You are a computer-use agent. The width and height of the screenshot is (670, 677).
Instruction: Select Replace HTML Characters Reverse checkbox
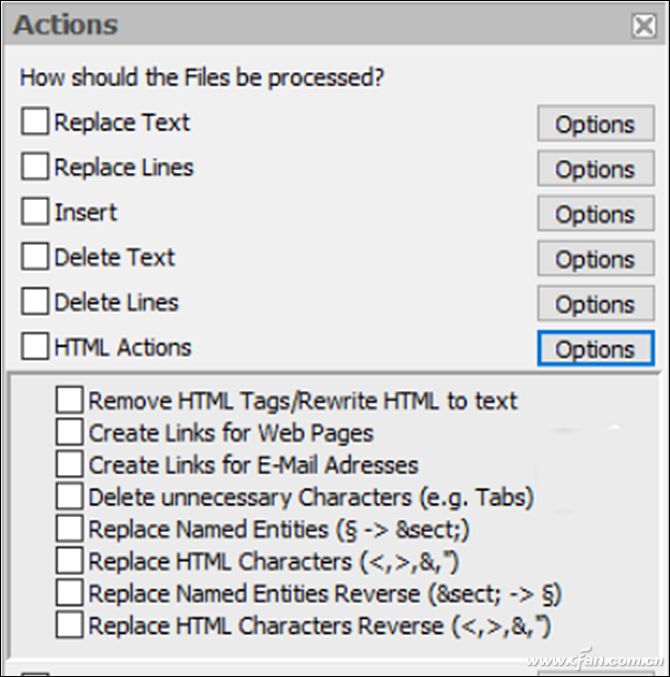click(x=69, y=626)
